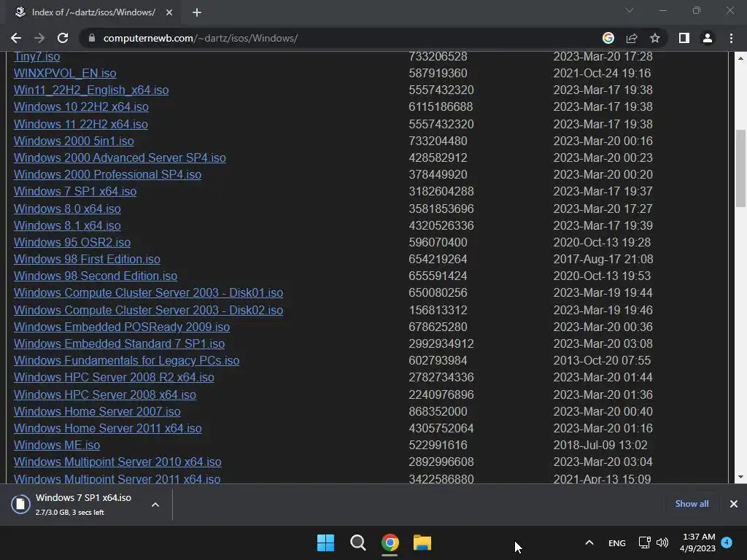Click the Windows ME.iso link
Viewport: 747px width, 560px height.
click(x=57, y=446)
